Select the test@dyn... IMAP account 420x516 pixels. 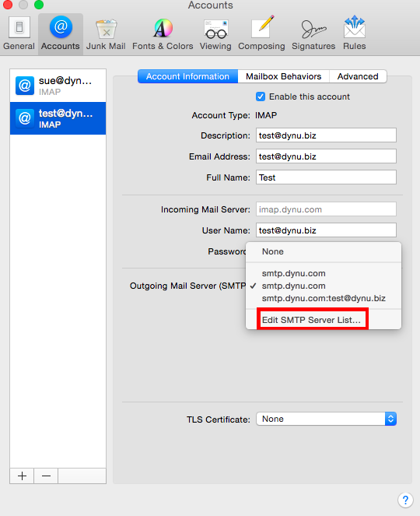coord(58,118)
